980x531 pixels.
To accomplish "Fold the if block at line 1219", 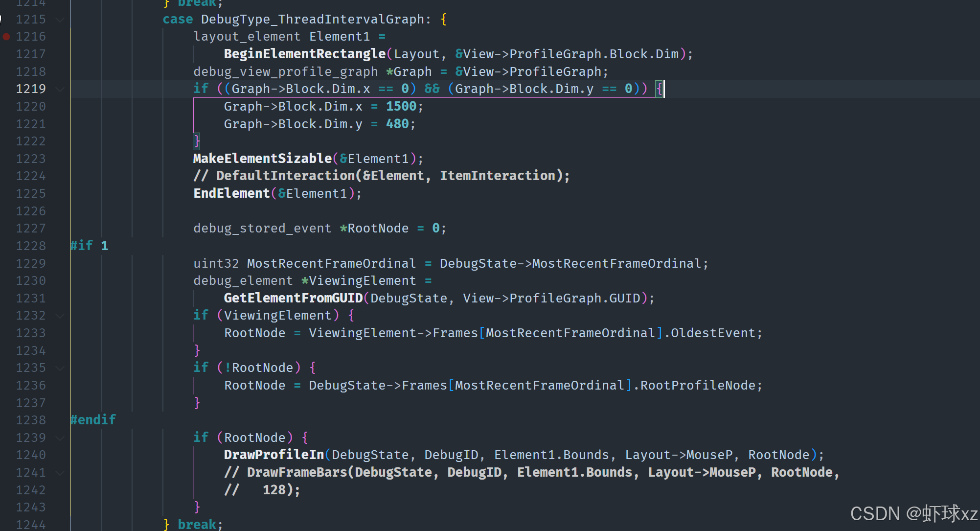I will 60,89.
